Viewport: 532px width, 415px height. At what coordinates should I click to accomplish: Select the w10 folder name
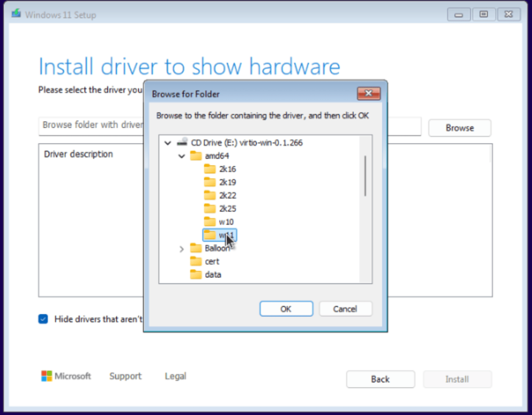click(x=226, y=222)
